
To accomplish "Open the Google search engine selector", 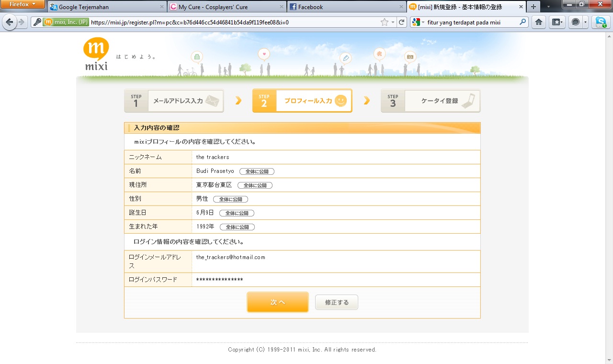I will click(418, 22).
